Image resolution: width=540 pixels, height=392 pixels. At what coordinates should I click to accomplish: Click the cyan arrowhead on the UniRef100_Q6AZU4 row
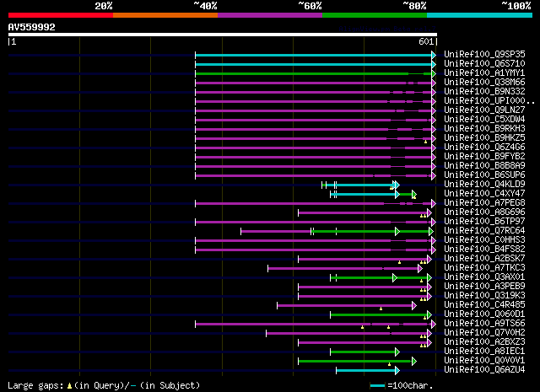[397, 371]
